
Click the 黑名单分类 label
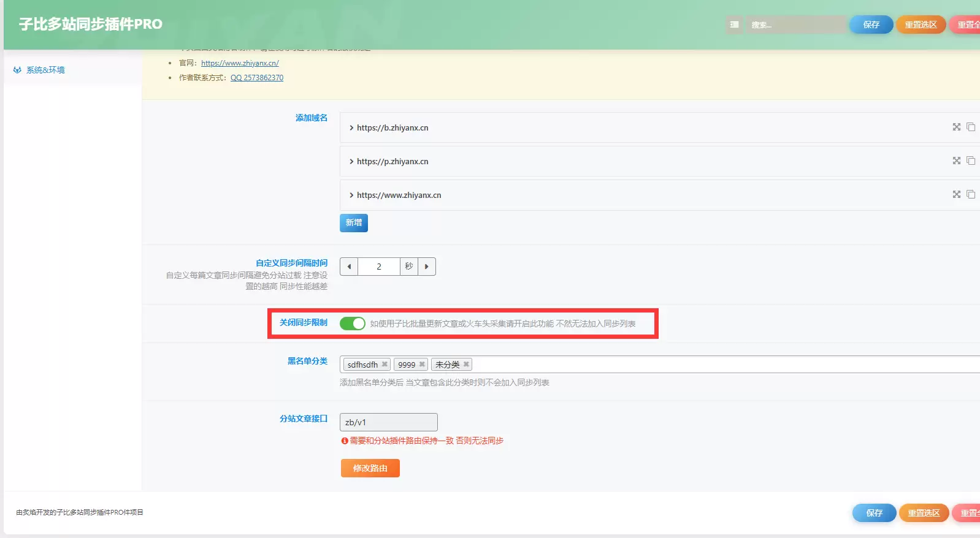click(x=308, y=361)
